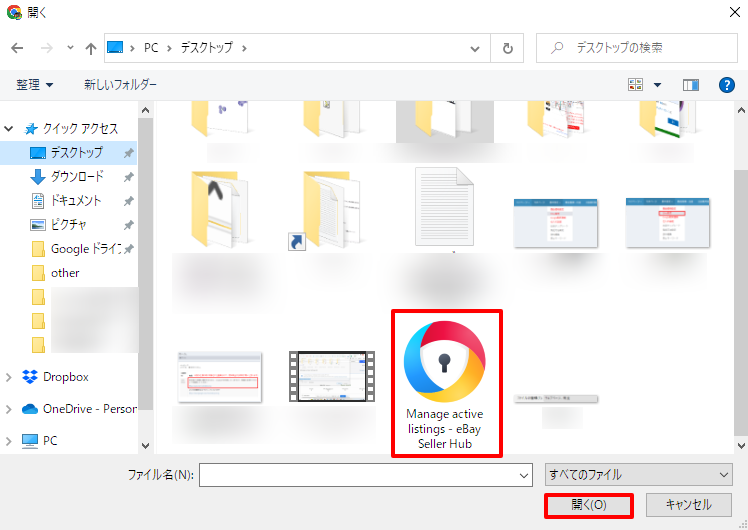Click the pin icon beside デスクトップ
The height and width of the screenshot is (530, 748).
(x=128, y=153)
